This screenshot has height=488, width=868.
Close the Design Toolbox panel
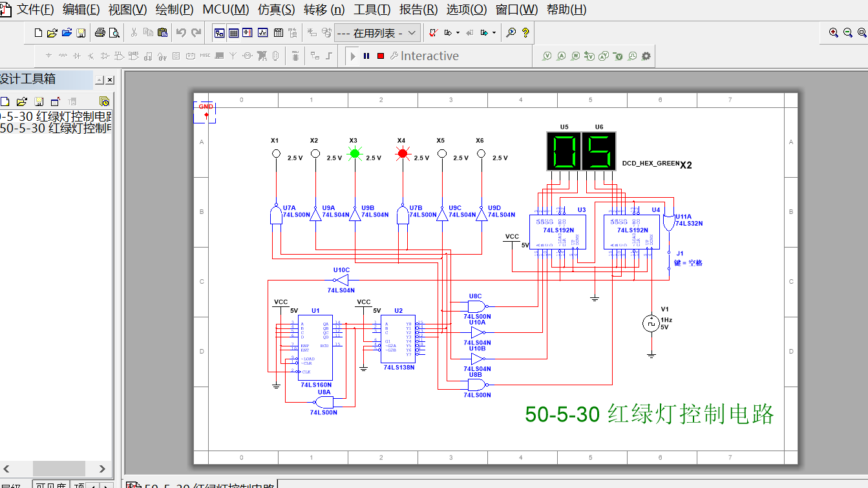pos(110,80)
